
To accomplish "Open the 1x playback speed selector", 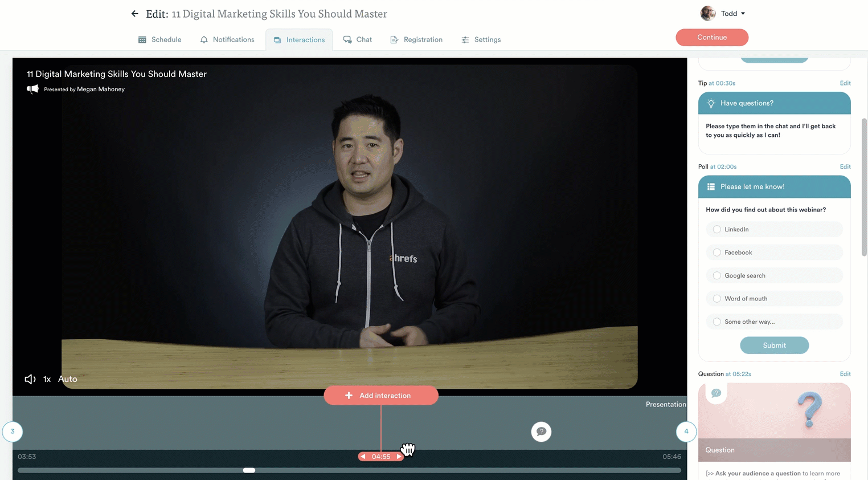I will tap(47, 379).
